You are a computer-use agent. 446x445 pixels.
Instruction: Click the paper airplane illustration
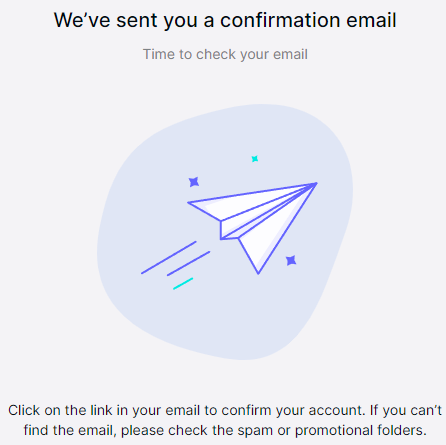(x=252, y=228)
